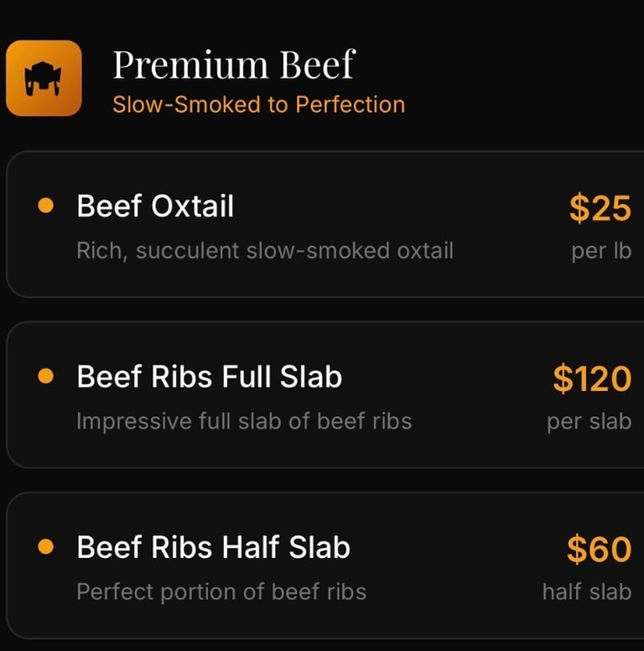Click the orange bullet beside Beef Ribs Full Slab
This screenshot has height=651, width=644.
pos(46,377)
